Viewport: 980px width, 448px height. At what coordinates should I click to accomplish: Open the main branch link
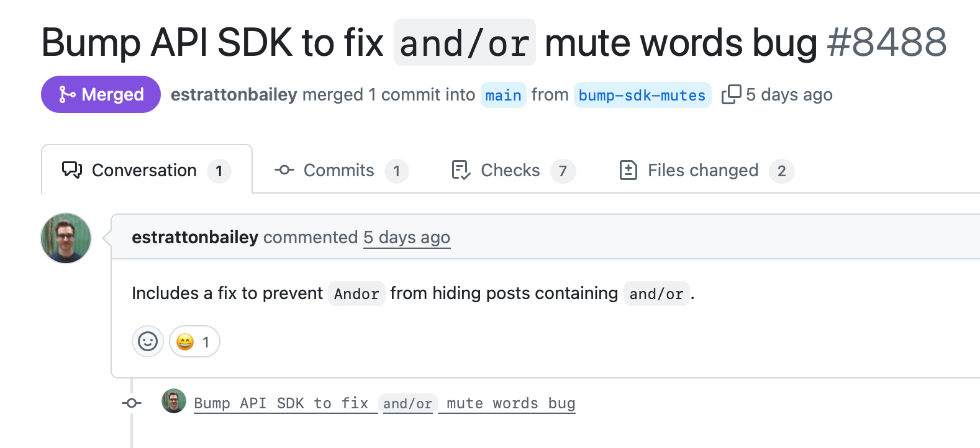503,95
